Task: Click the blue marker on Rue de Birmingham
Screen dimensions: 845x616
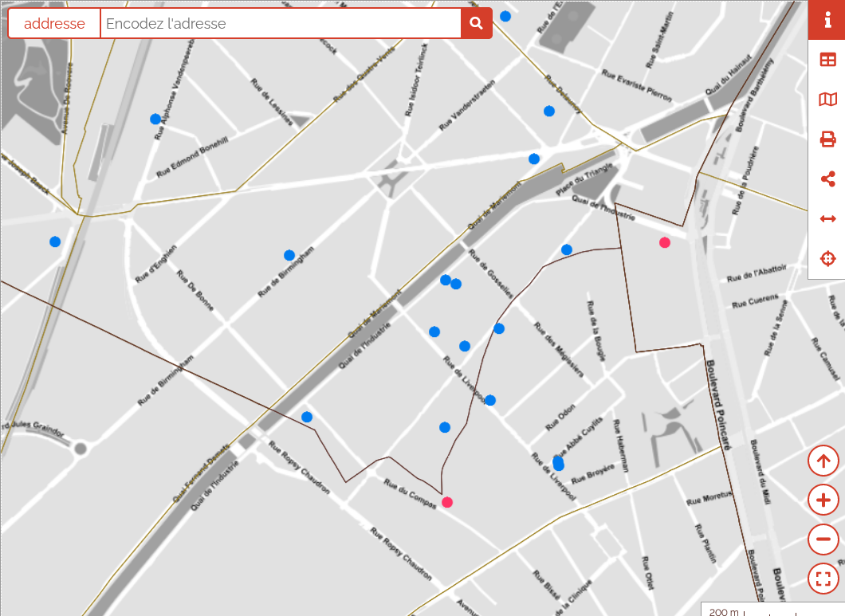Action: [289, 255]
